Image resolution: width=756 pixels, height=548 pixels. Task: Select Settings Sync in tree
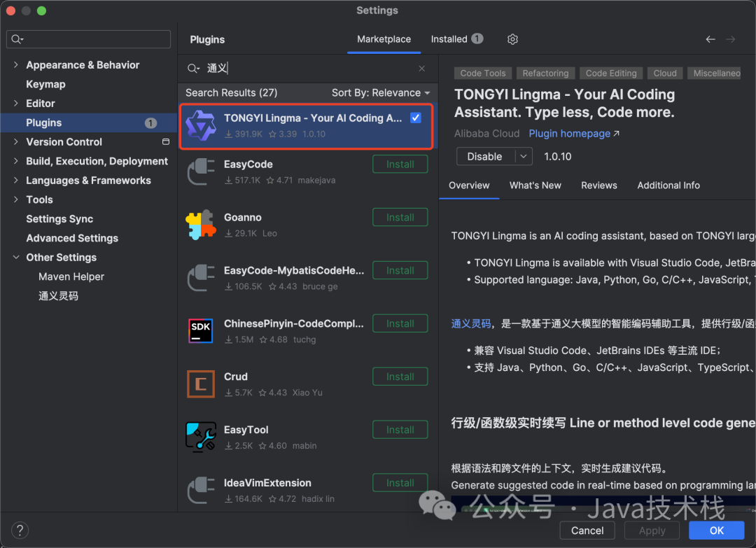click(x=59, y=219)
